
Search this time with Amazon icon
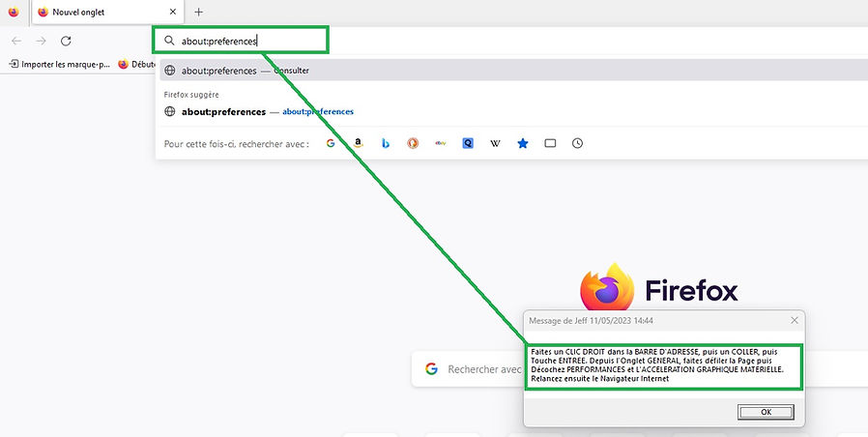click(359, 143)
